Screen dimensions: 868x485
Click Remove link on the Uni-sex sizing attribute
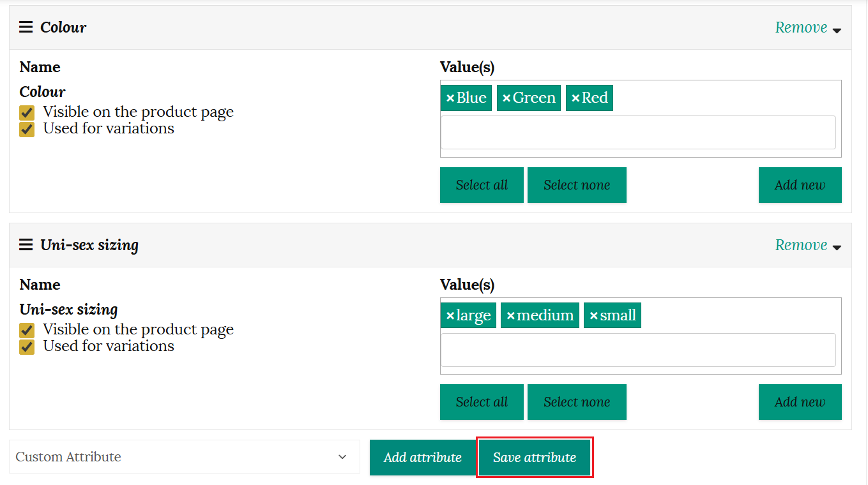click(801, 245)
